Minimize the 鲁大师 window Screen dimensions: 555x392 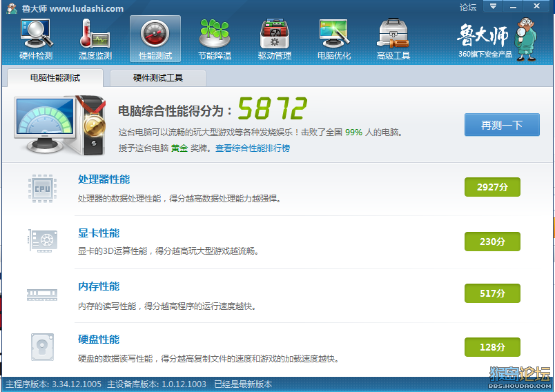tap(513, 6)
